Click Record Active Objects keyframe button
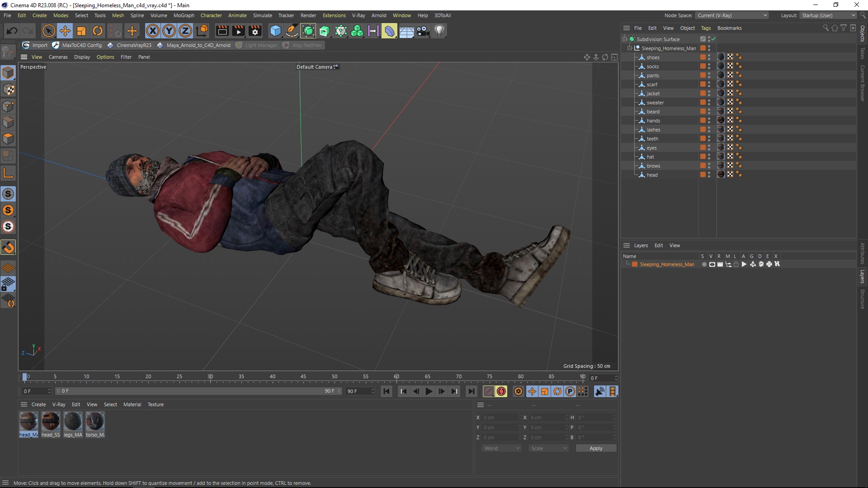 489,391
